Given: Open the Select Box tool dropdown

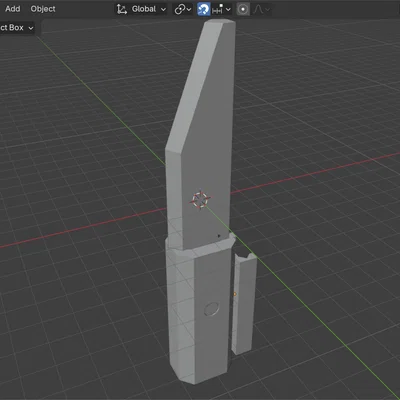Looking at the screenshot, I should point(17,28).
